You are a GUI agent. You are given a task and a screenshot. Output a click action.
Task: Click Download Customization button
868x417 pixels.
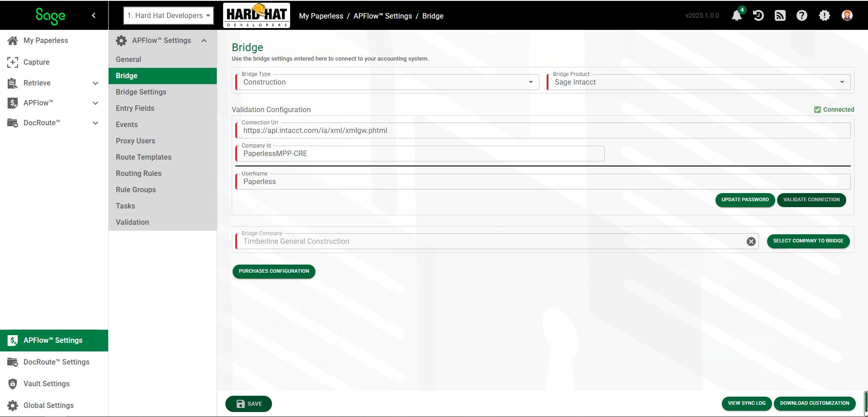point(815,403)
